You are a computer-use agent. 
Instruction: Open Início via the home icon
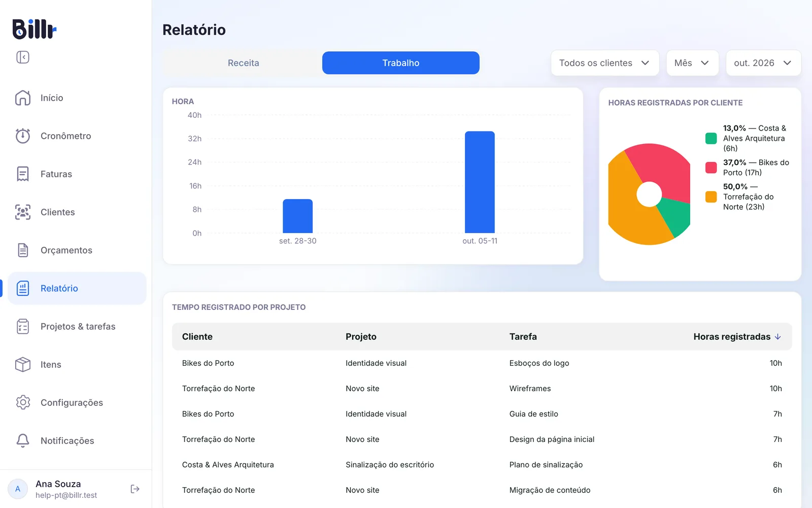[x=23, y=98]
